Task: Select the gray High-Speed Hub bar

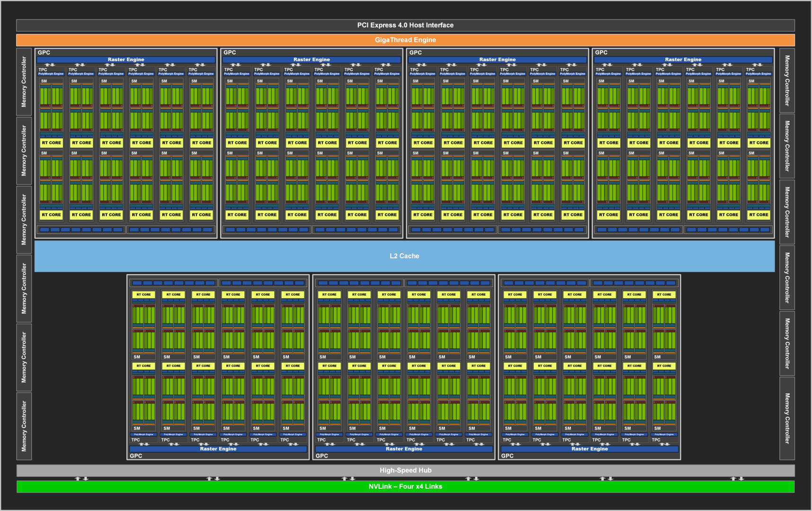Action: [405, 470]
